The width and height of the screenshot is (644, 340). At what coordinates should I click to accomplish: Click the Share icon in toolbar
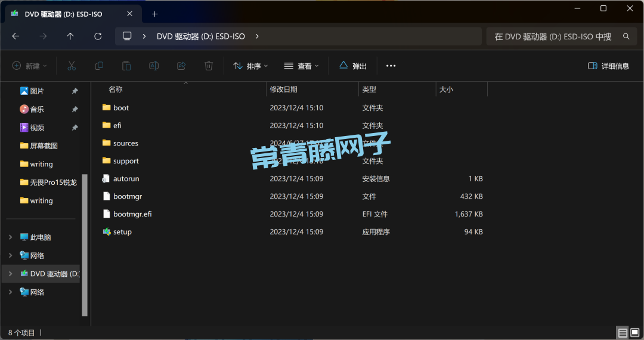coord(181,66)
